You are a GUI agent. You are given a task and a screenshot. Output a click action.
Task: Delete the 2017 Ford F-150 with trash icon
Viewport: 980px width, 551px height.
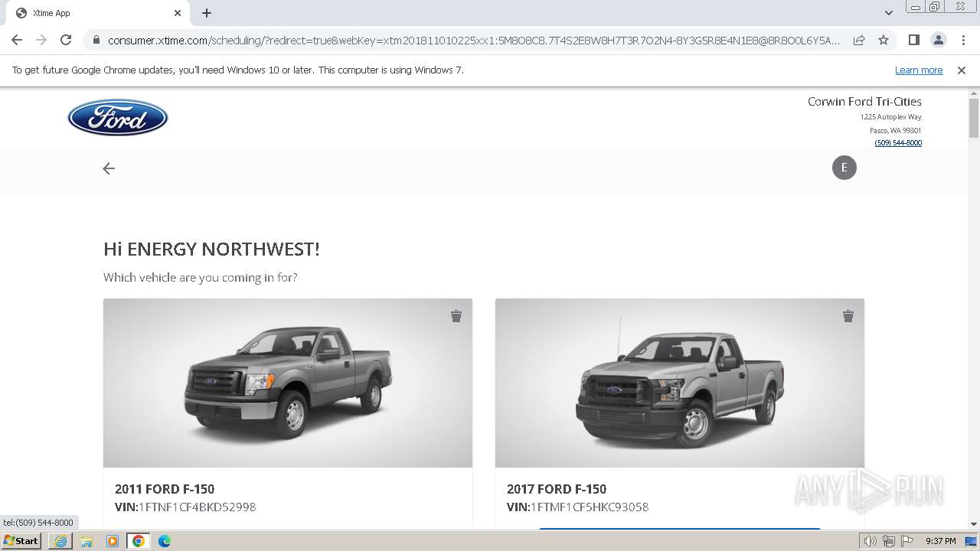pos(848,316)
